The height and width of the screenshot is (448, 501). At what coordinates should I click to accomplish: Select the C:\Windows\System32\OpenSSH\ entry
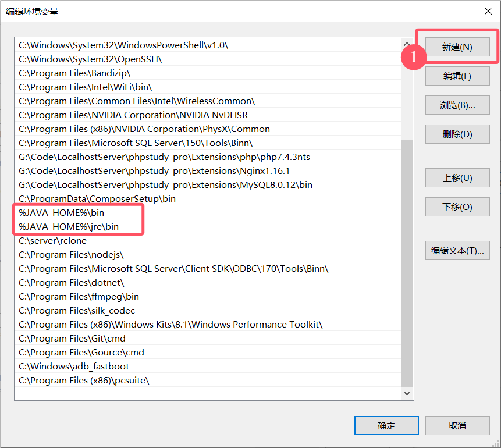coord(90,59)
